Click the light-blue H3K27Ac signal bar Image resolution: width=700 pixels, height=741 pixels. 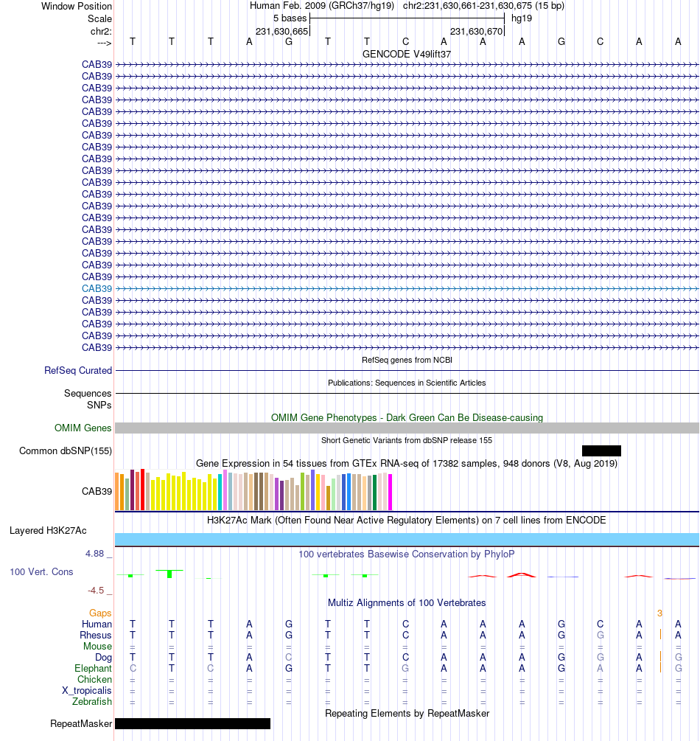tap(407, 540)
